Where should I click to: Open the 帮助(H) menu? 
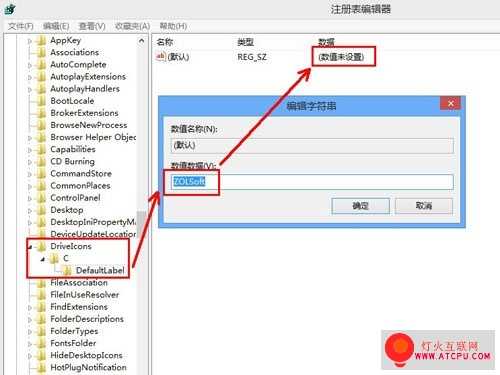173,26
